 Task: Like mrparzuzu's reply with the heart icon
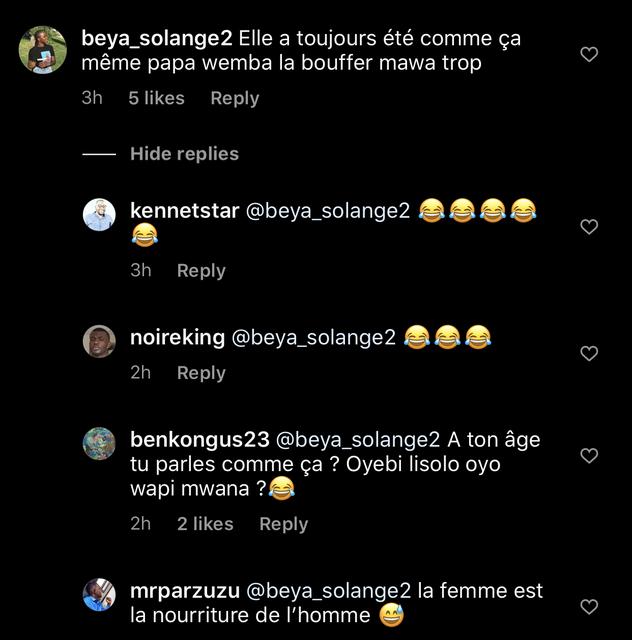tap(589, 607)
